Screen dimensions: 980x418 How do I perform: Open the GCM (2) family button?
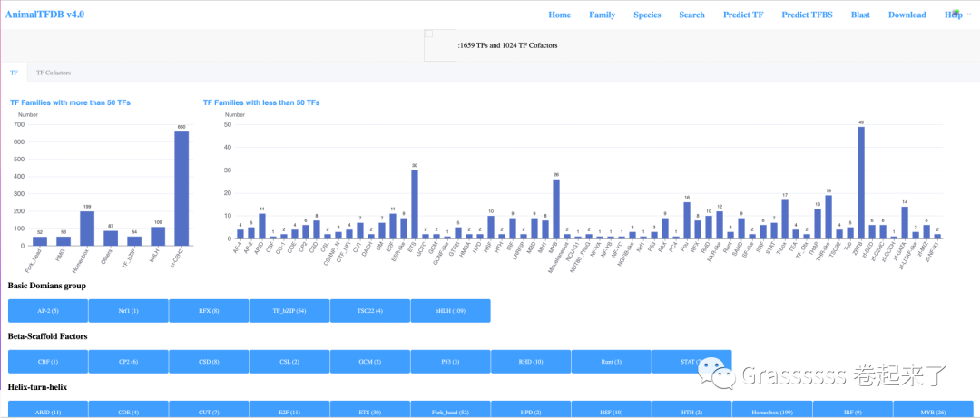tap(370, 361)
